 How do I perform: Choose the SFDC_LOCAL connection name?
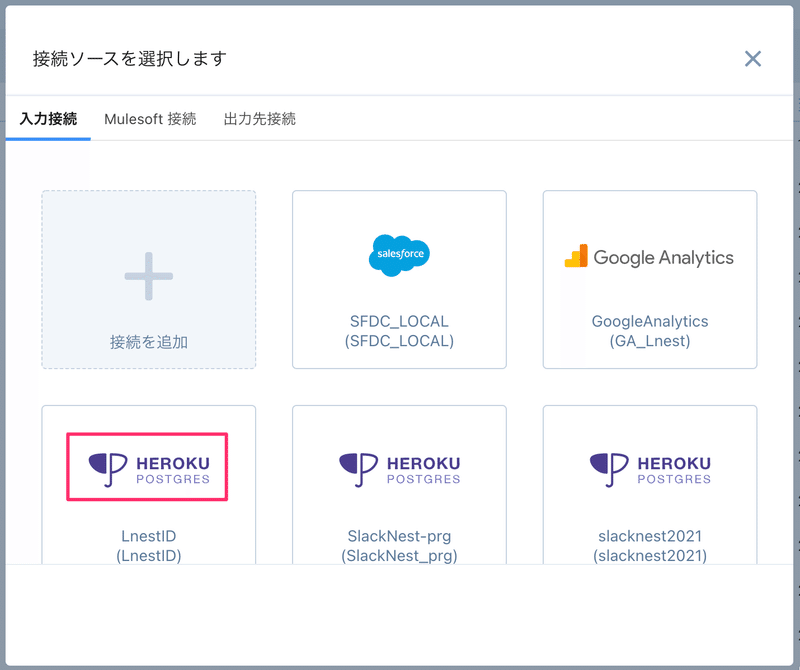(x=399, y=331)
